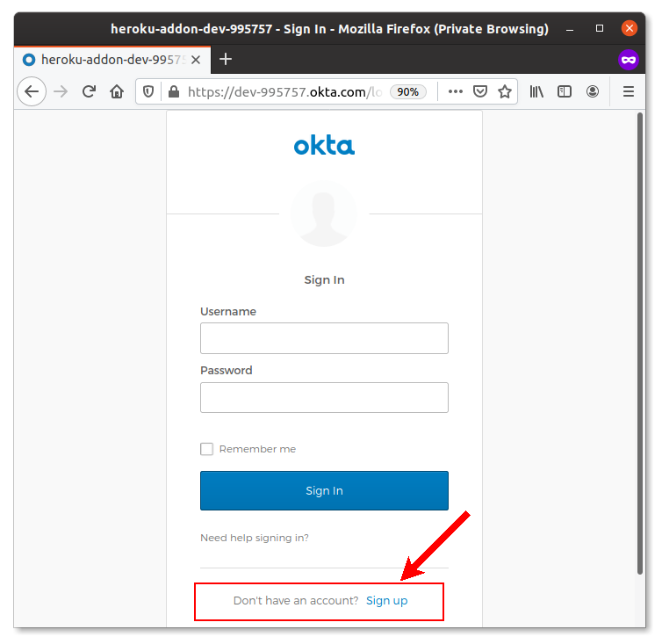
Task: Reload the current page
Action: 89,91
